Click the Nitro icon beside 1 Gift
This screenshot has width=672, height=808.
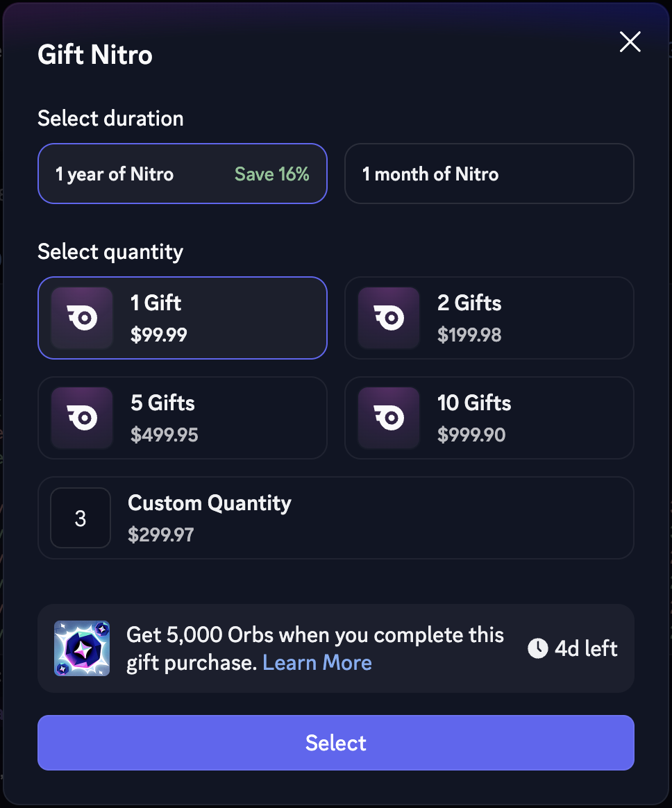[x=82, y=317]
